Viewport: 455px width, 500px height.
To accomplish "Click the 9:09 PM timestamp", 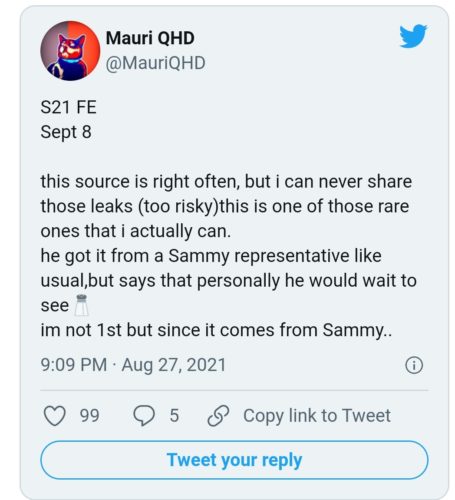I will coord(74,365).
